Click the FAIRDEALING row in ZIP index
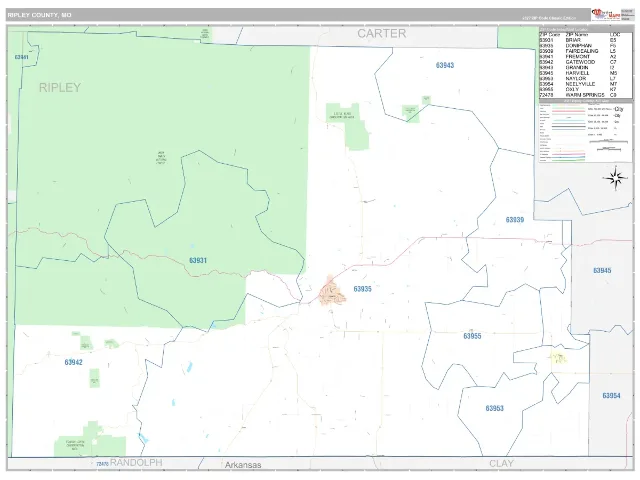This screenshot has width=640, height=480. coord(579,51)
